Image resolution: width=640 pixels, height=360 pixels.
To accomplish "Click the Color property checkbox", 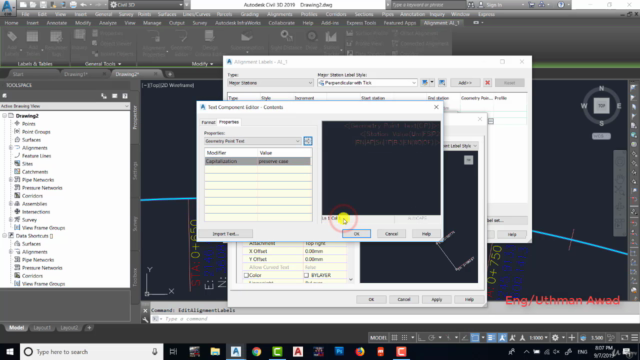I will (247, 276).
